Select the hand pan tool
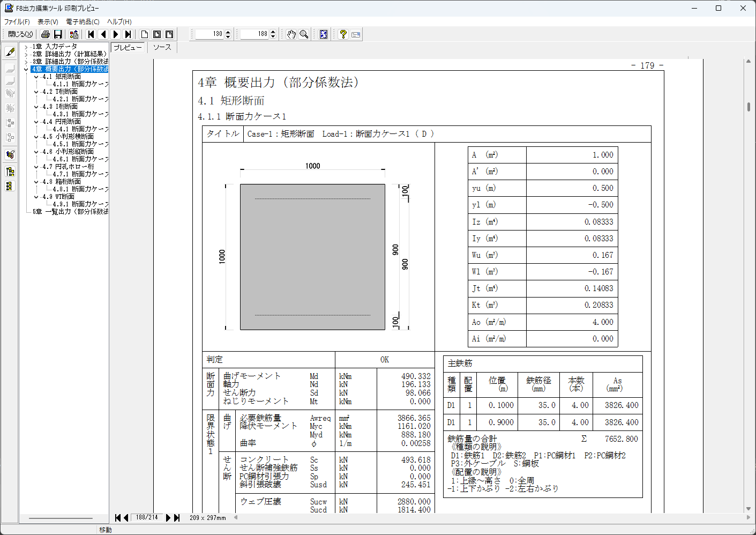Viewport: 756px width, 535px height. pyautogui.click(x=291, y=34)
